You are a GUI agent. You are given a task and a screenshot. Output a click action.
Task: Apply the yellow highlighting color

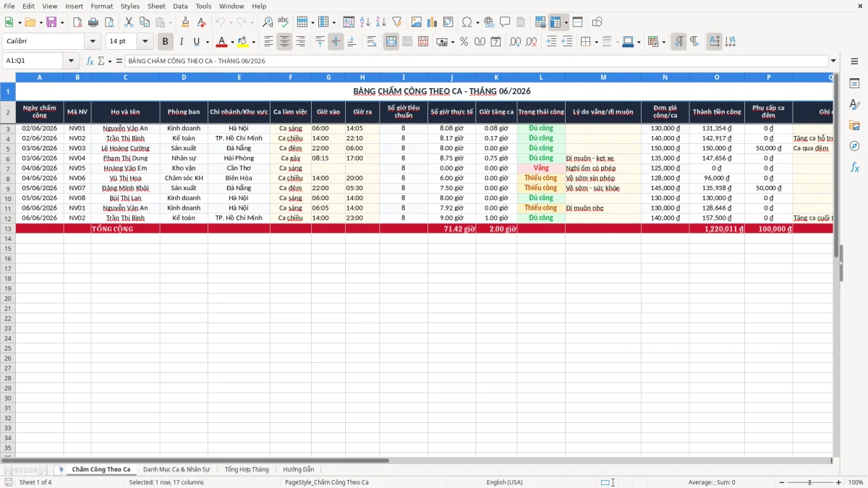(244, 42)
